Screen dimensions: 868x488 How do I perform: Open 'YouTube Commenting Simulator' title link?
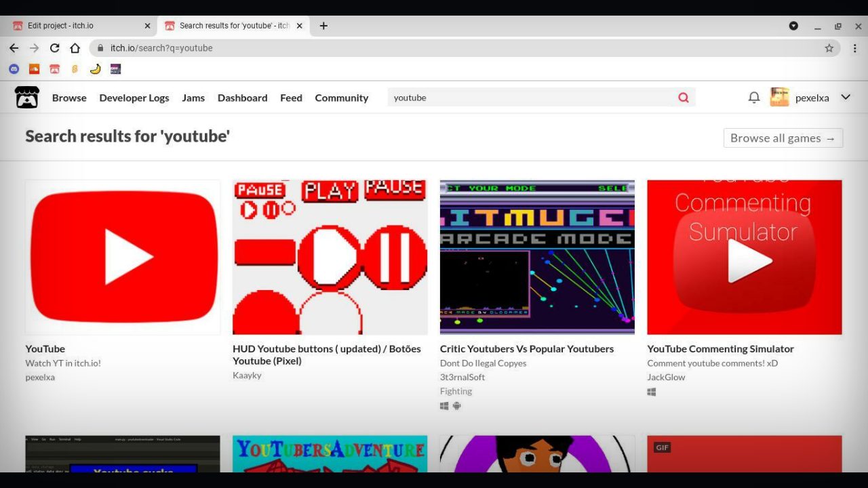[x=720, y=349]
